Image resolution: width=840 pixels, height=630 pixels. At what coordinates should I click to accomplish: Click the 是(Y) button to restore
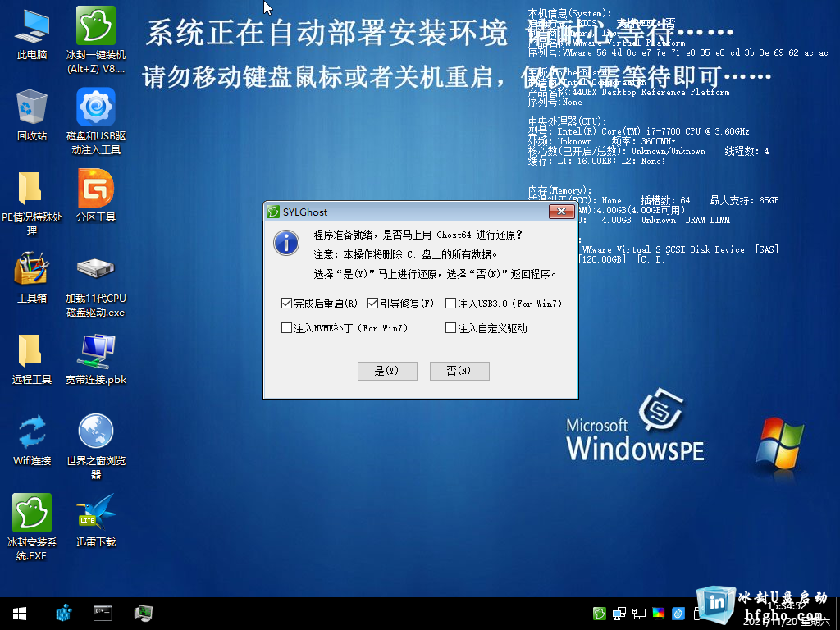click(387, 371)
